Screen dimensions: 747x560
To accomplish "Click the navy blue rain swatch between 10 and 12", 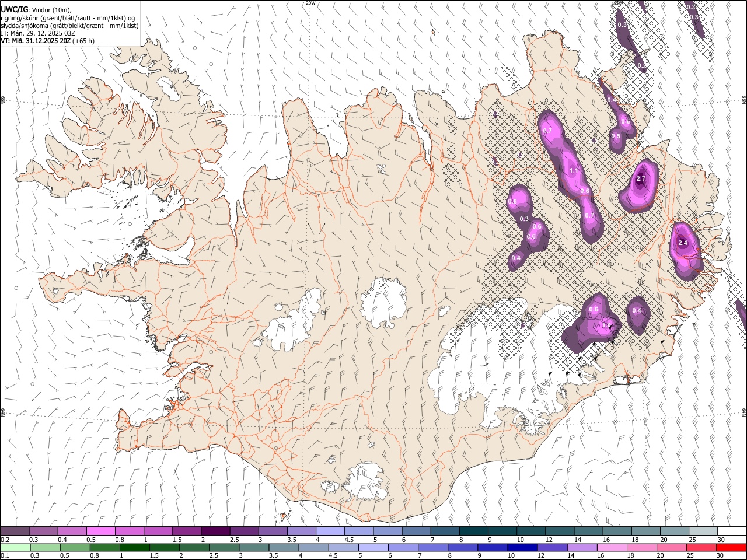I will 522,547.
